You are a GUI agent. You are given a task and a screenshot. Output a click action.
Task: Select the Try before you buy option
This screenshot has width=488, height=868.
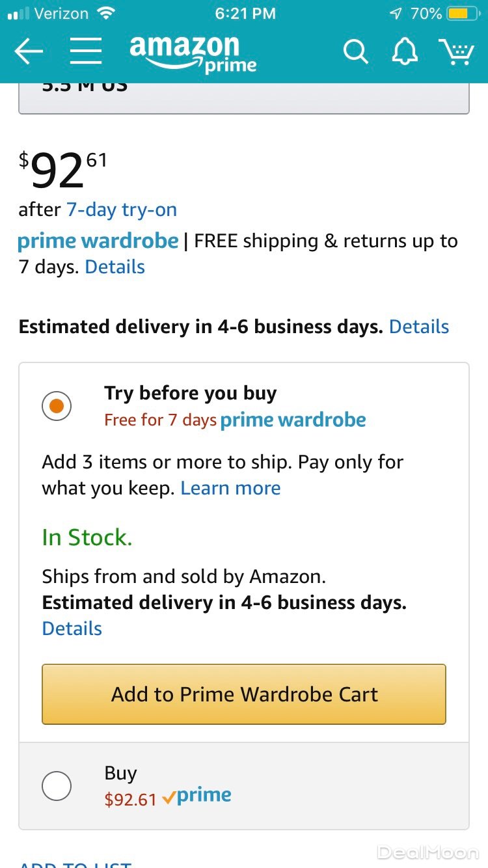(57, 407)
